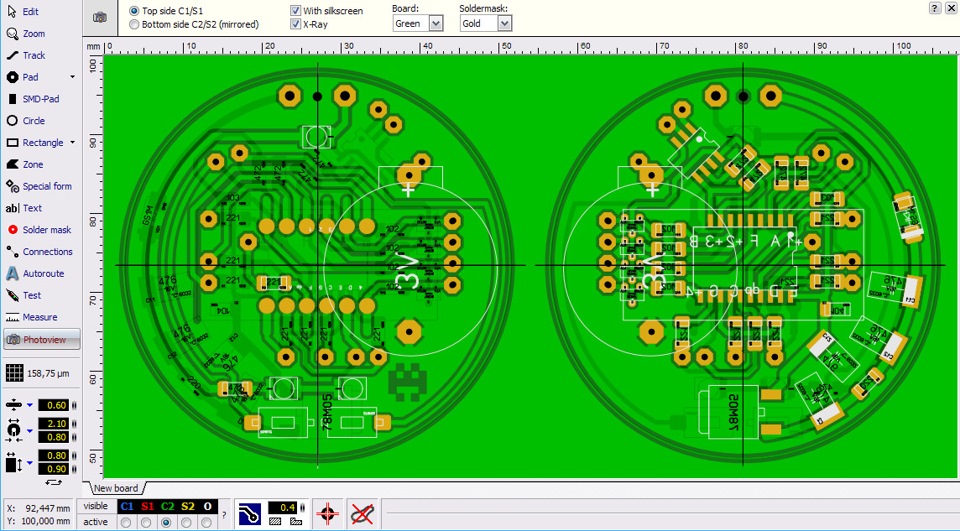
Task: Click the camera snapshot icon
Action: 100,18
